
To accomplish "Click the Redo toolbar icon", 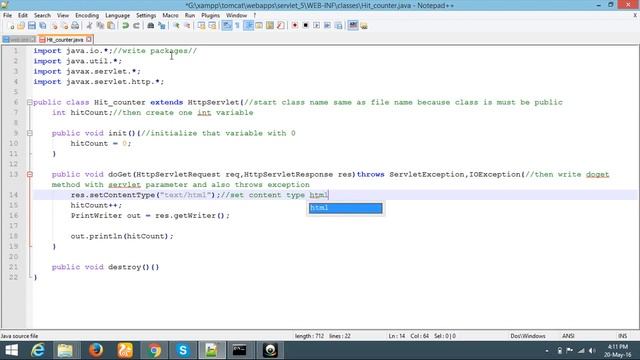I will click(x=136, y=26).
